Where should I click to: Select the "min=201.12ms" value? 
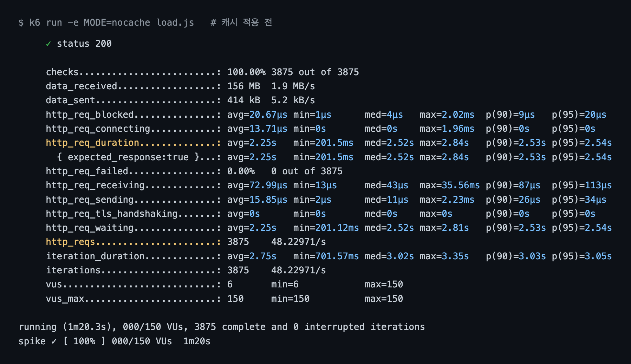click(326, 228)
